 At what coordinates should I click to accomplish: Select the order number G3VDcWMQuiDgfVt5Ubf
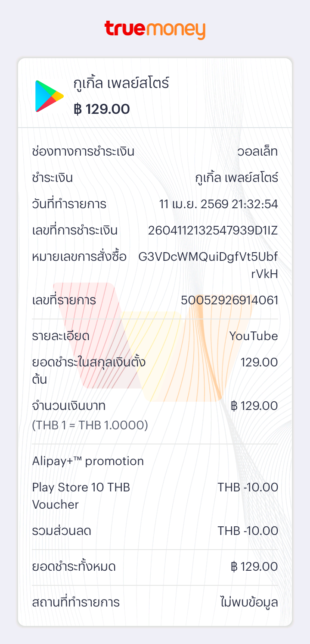(208, 257)
